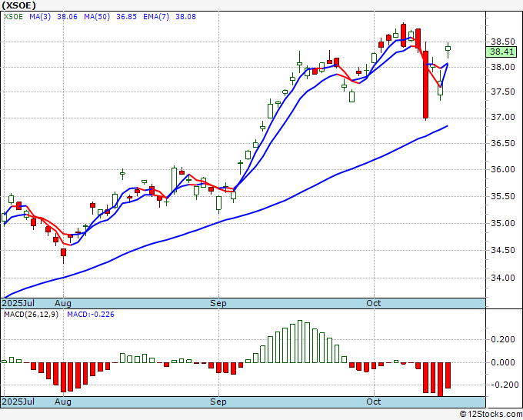This screenshot has width=523, height=420.
Task: Click the MA(3) legend label
Action: click(40, 17)
